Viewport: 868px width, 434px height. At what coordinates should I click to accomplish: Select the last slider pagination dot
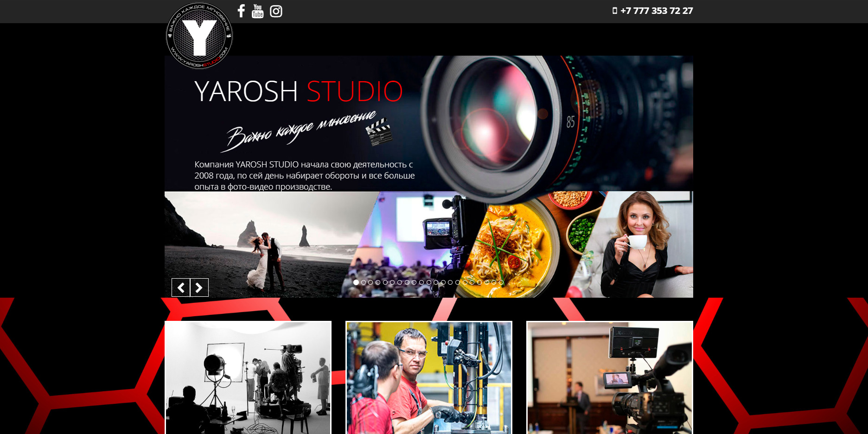tap(501, 282)
